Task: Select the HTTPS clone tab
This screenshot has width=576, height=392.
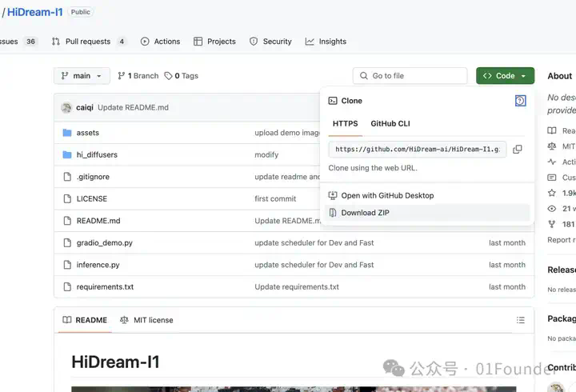Action: [345, 124]
